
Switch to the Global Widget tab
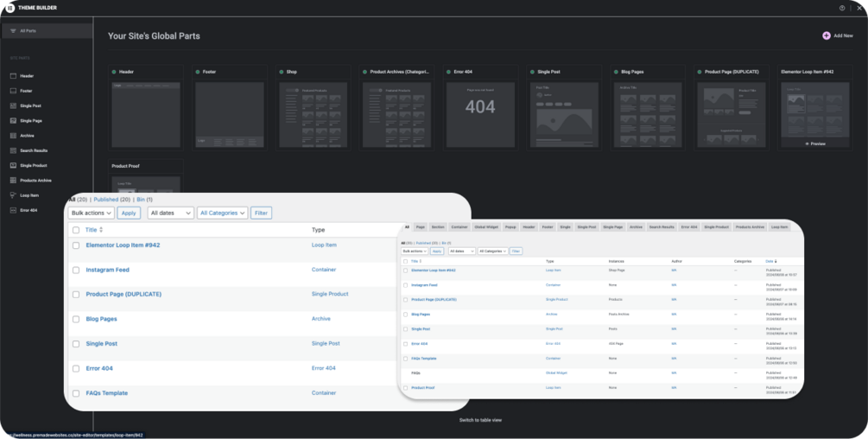pos(486,227)
